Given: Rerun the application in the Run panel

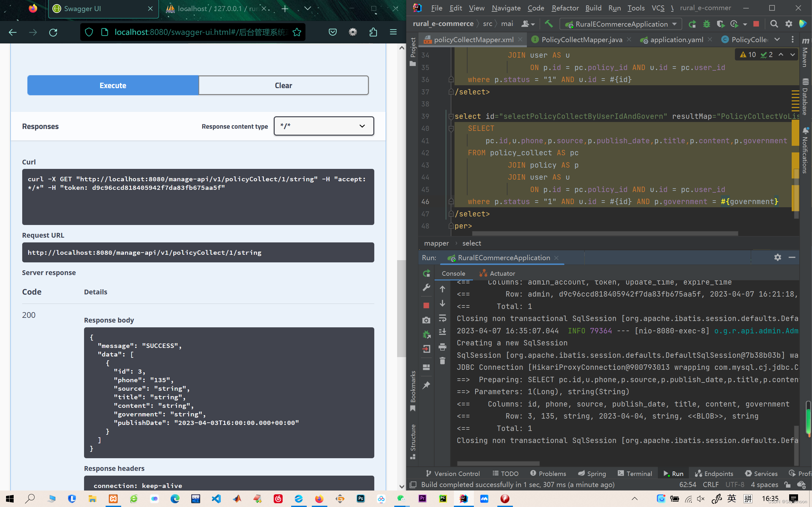Looking at the screenshot, I should click(x=426, y=273).
